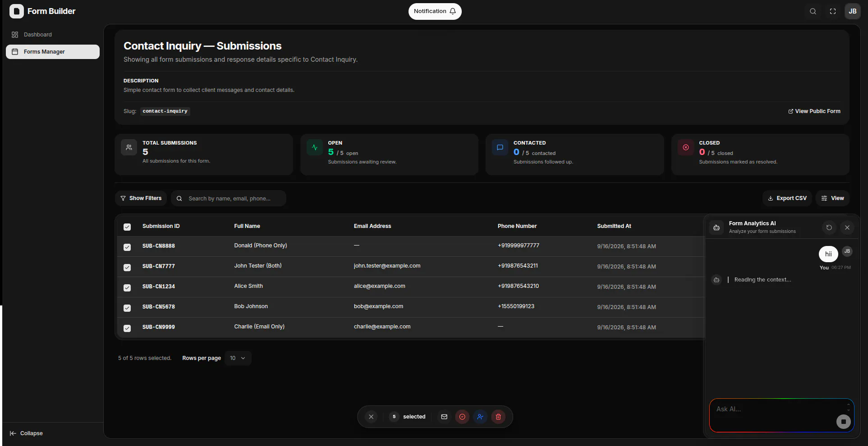
Task: Close the Form Analytics AI panel
Action: 847,228
